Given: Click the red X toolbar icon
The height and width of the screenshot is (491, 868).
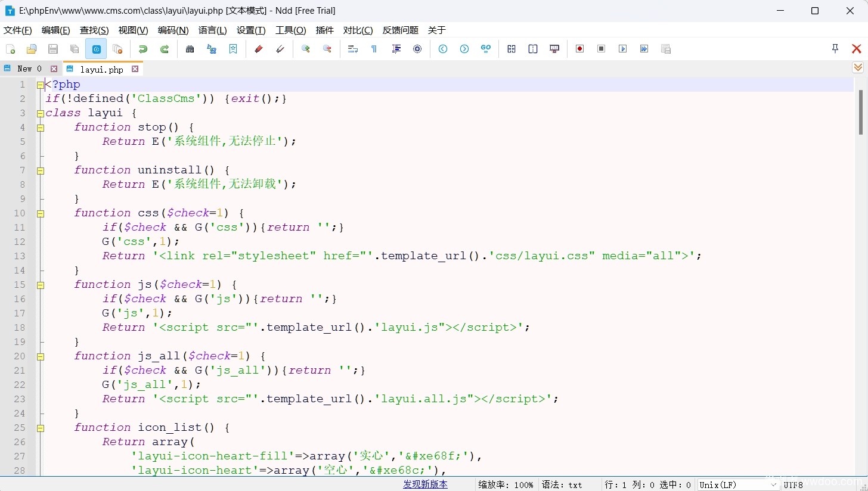Looking at the screenshot, I should point(857,49).
